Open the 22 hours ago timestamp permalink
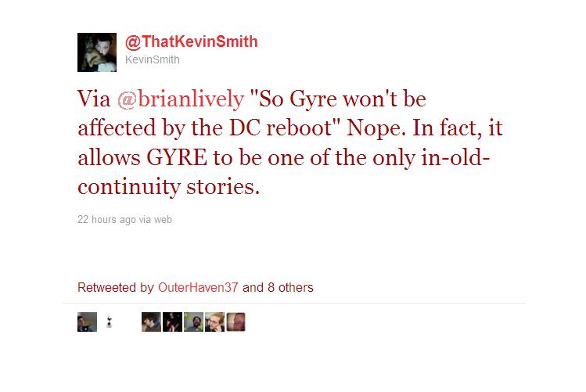The width and height of the screenshot is (586, 392). pyautogui.click(x=106, y=219)
